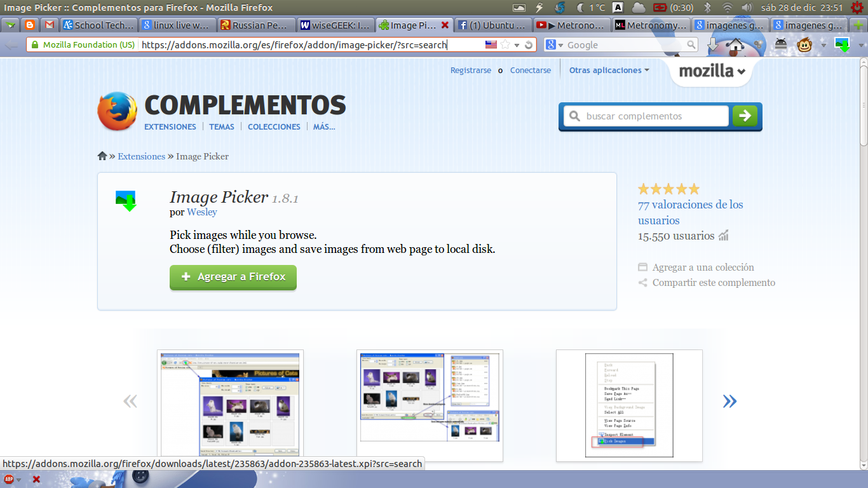Viewport: 868px width, 488px height.
Task: Switch to the ML Metronomy tab
Action: 650,25
